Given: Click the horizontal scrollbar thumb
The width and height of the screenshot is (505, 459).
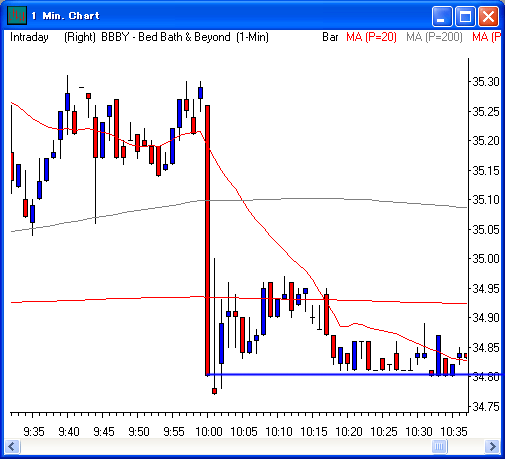Looking at the screenshot, I should [439, 446].
